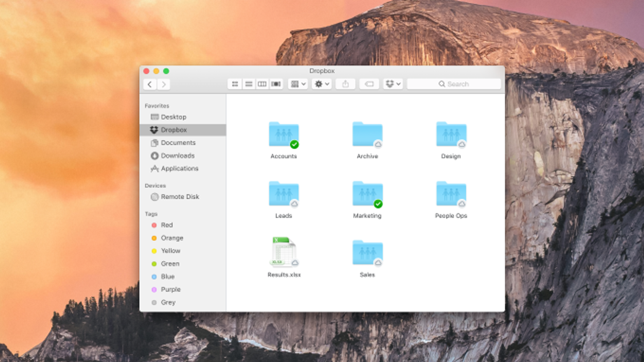Maximize the Dropbox Finder window
The width and height of the screenshot is (644, 362).
(x=166, y=71)
